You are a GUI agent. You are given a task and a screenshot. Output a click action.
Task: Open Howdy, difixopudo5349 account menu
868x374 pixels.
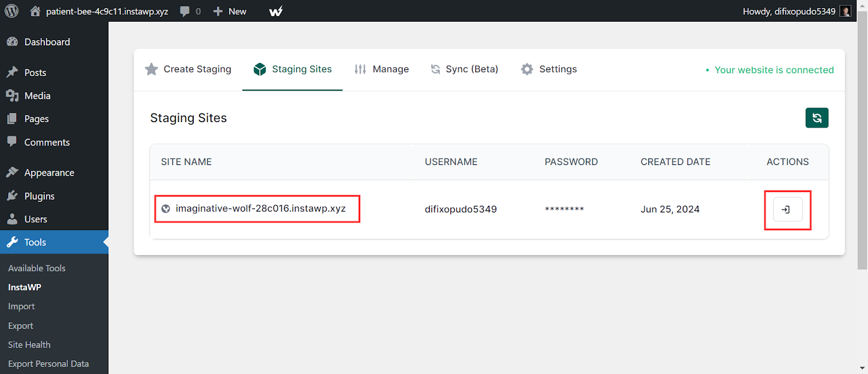tap(797, 11)
